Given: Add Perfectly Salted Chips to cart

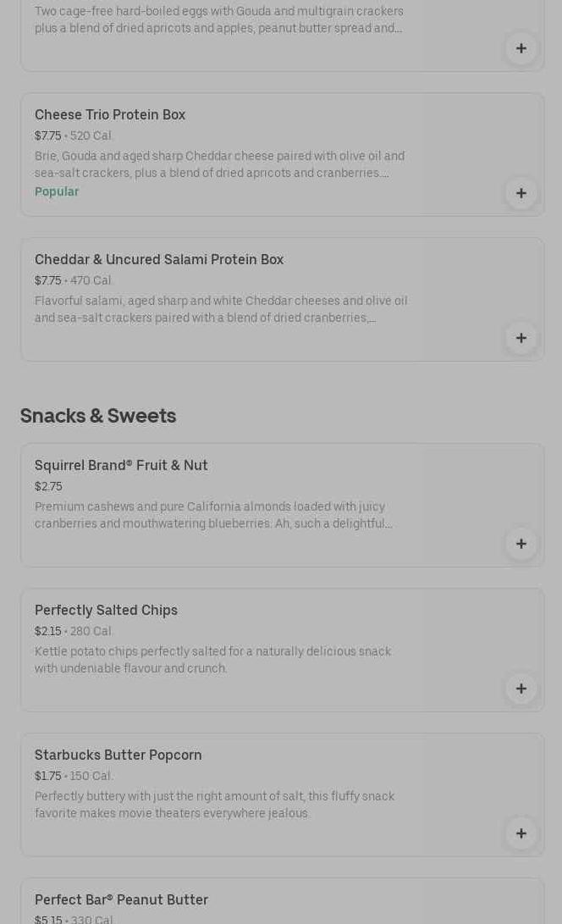Looking at the screenshot, I should (x=521, y=689).
